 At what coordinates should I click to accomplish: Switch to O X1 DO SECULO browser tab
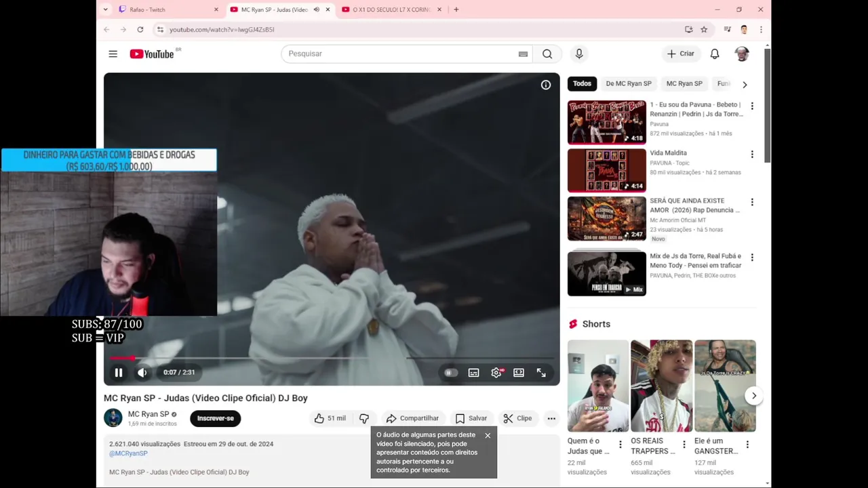pos(392,9)
